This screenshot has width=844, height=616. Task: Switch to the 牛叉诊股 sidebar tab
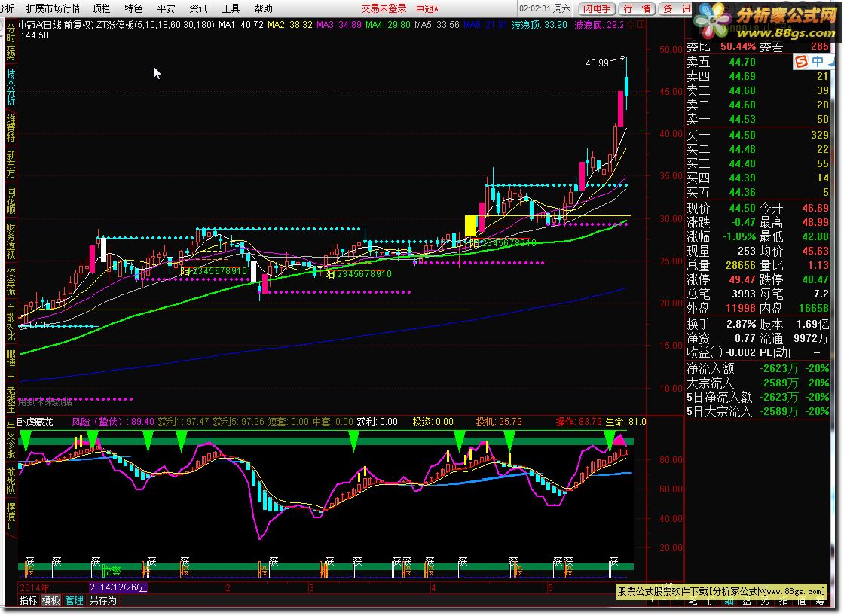coord(11,440)
